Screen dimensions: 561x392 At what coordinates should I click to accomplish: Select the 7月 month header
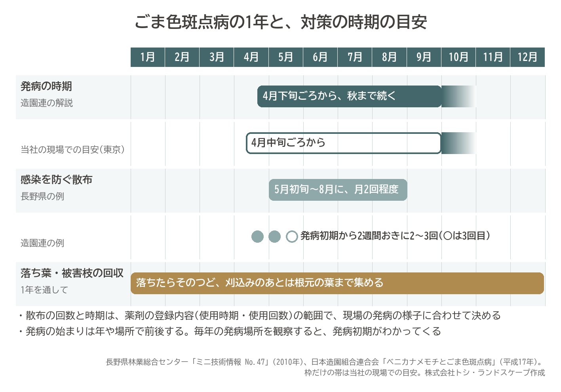point(355,57)
